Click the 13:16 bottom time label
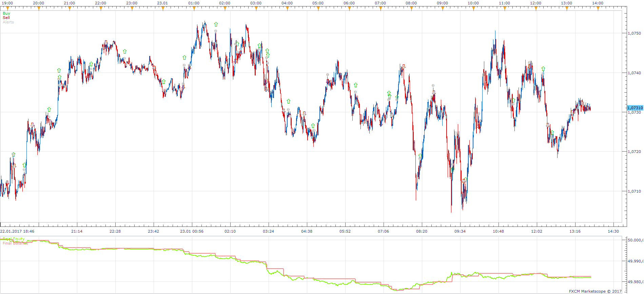 click(575, 231)
